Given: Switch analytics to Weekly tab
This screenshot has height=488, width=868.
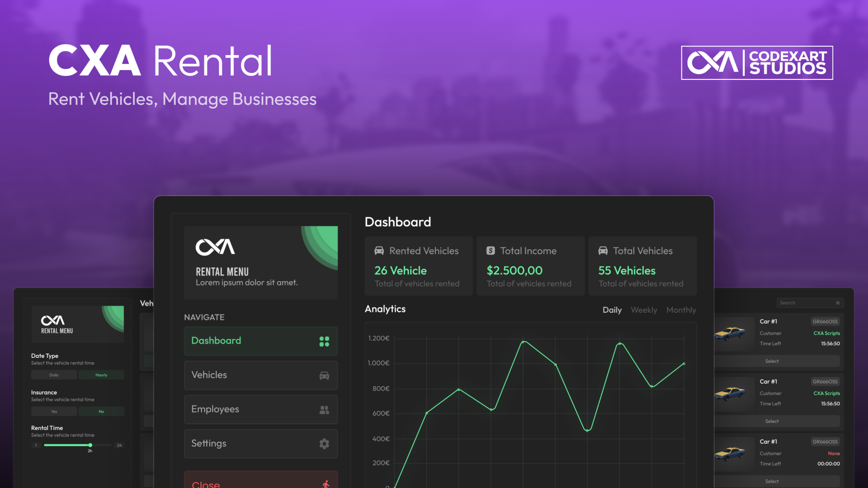Looking at the screenshot, I should 644,310.
